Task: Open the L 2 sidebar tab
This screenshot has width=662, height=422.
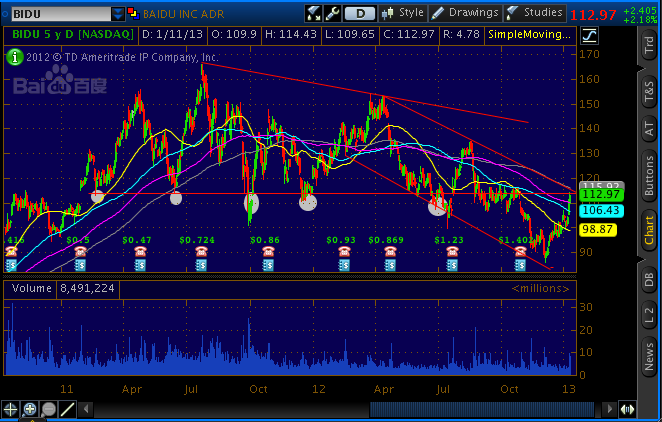Action: (649, 315)
